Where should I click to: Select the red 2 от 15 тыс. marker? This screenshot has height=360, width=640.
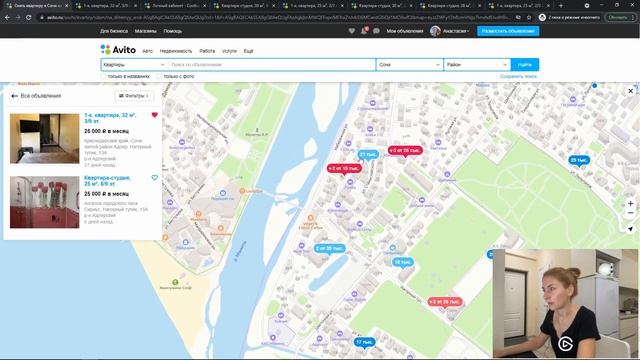344,169
